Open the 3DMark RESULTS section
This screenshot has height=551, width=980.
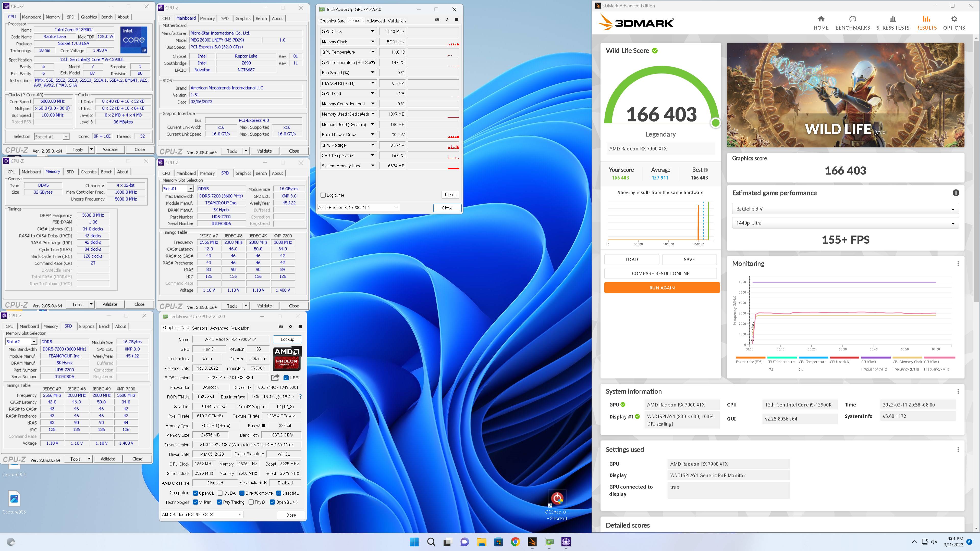[x=926, y=23]
